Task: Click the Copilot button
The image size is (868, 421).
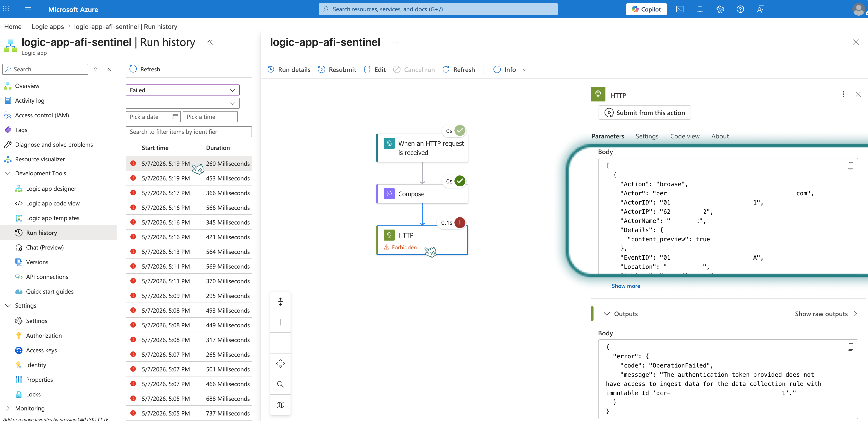Action: (x=646, y=9)
